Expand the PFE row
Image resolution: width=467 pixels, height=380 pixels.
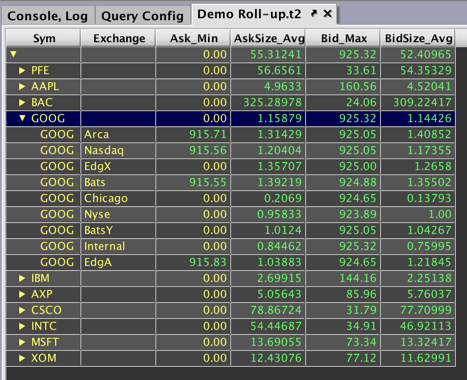pyautogui.click(x=22, y=70)
